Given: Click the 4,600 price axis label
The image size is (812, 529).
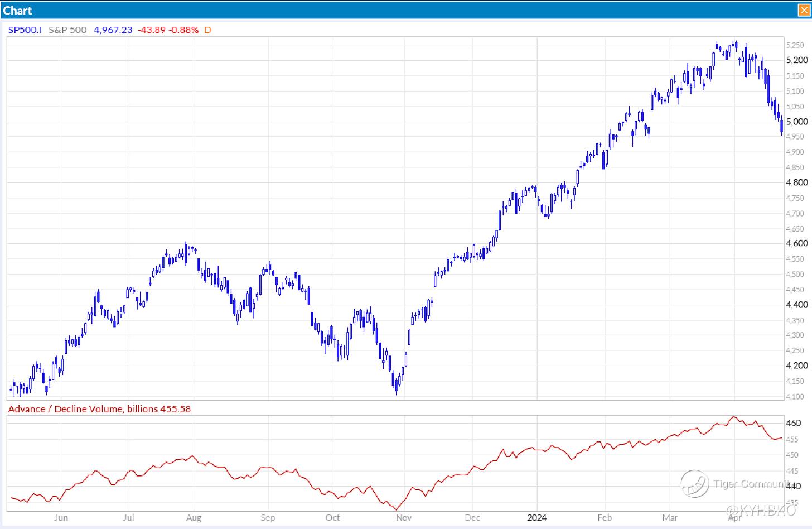Looking at the screenshot, I should tap(797, 243).
